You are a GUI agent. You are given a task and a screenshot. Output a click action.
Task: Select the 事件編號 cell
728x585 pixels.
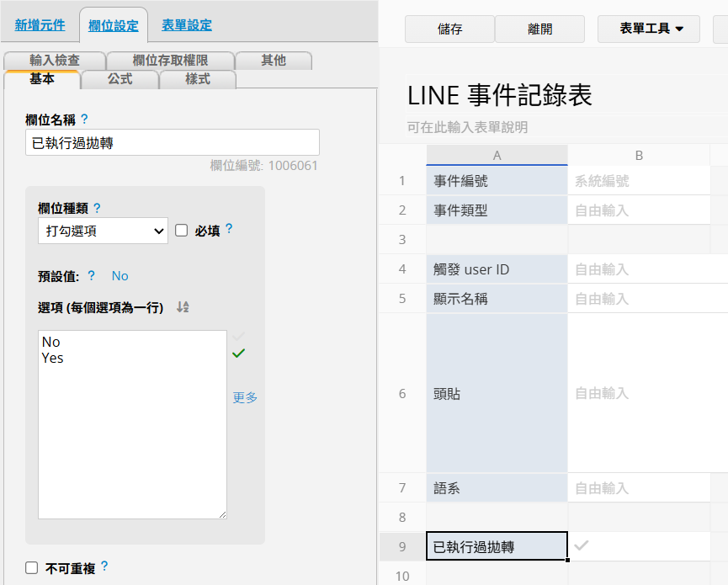coord(497,181)
